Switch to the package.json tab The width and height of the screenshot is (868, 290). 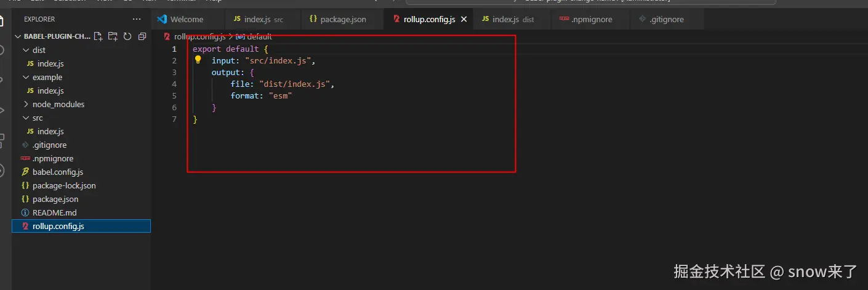[342, 19]
